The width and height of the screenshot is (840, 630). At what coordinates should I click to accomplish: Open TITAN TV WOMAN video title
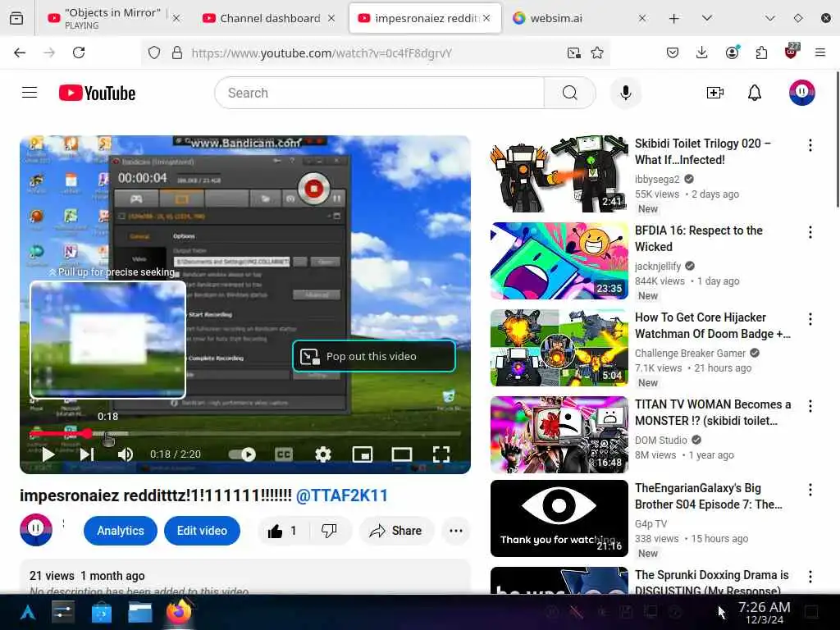[713, 413]
